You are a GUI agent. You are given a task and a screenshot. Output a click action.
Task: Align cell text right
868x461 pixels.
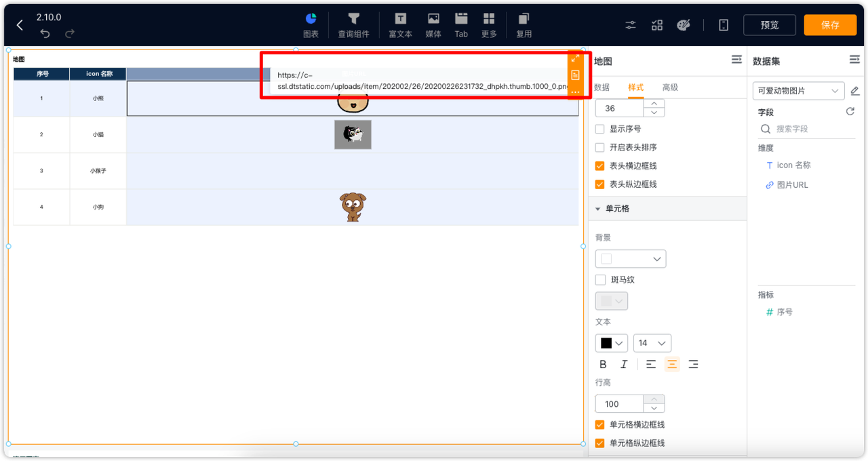point(693,364)
